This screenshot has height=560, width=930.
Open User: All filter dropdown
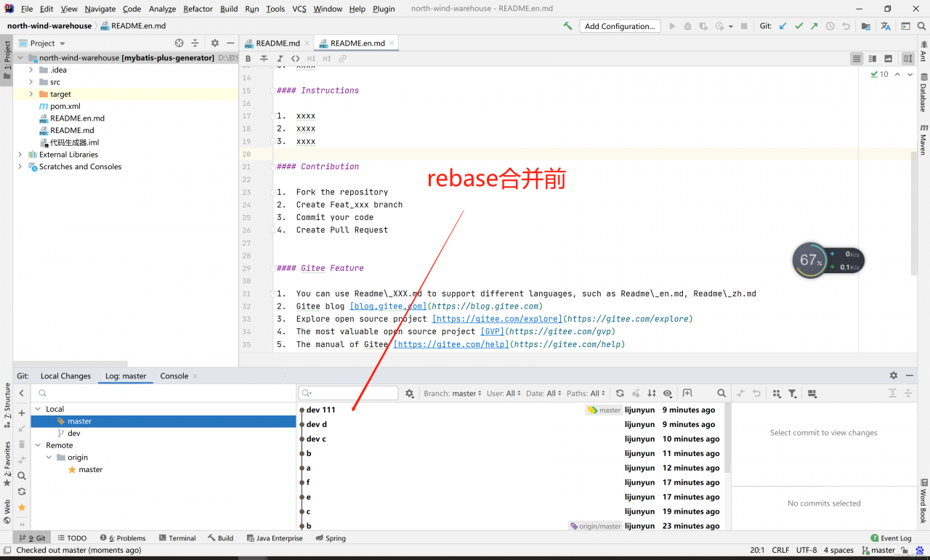504,393
